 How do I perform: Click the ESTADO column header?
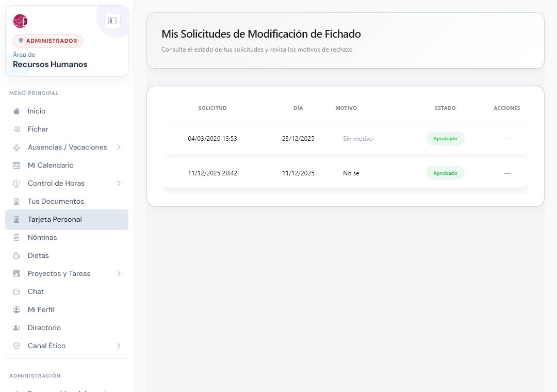(445, 108)
